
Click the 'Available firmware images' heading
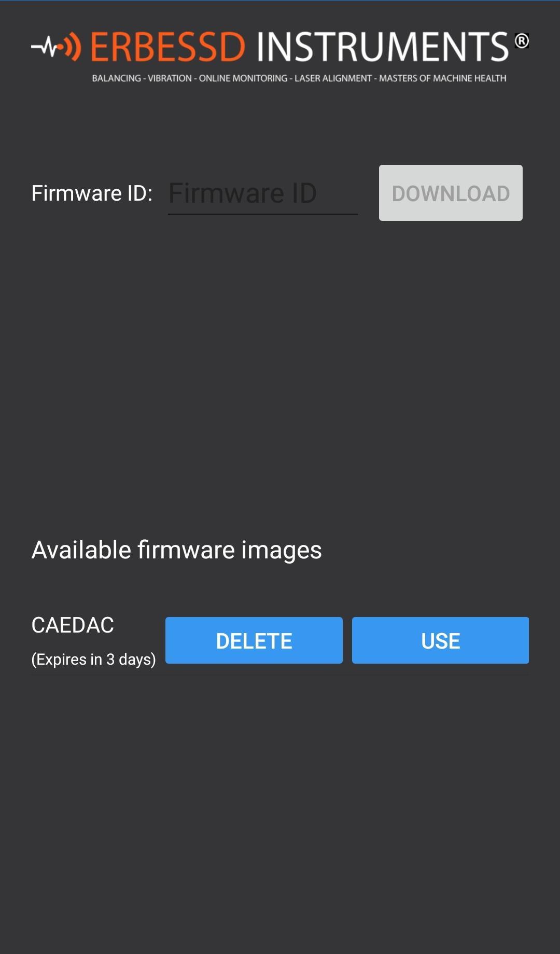(x=176, y=550)
